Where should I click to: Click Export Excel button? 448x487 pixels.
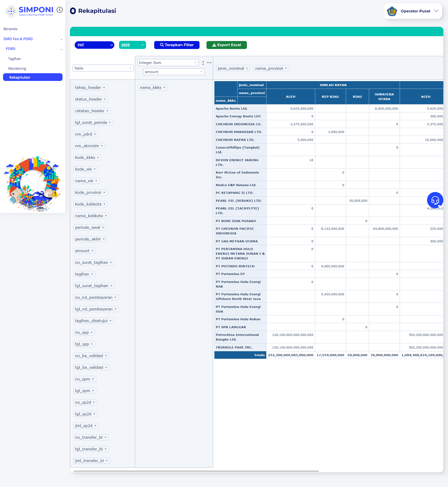[227, 45]
